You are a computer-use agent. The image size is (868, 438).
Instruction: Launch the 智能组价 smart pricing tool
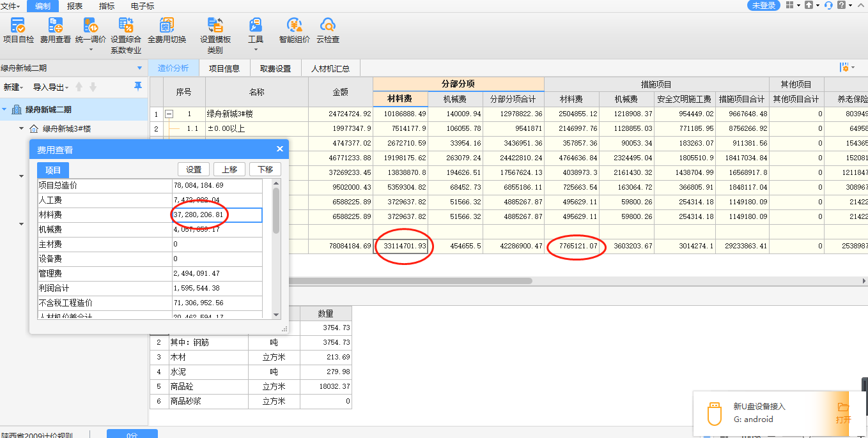tap(295, 30)
